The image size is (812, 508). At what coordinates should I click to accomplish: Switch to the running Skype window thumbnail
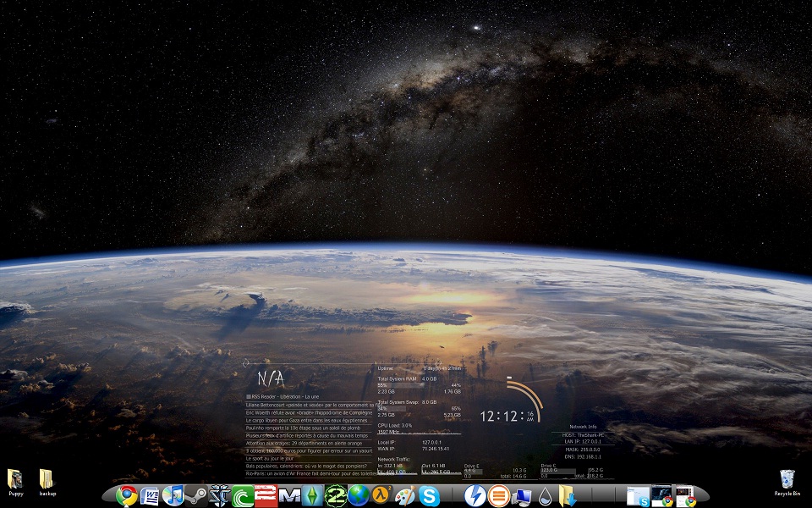click(638, 496)
